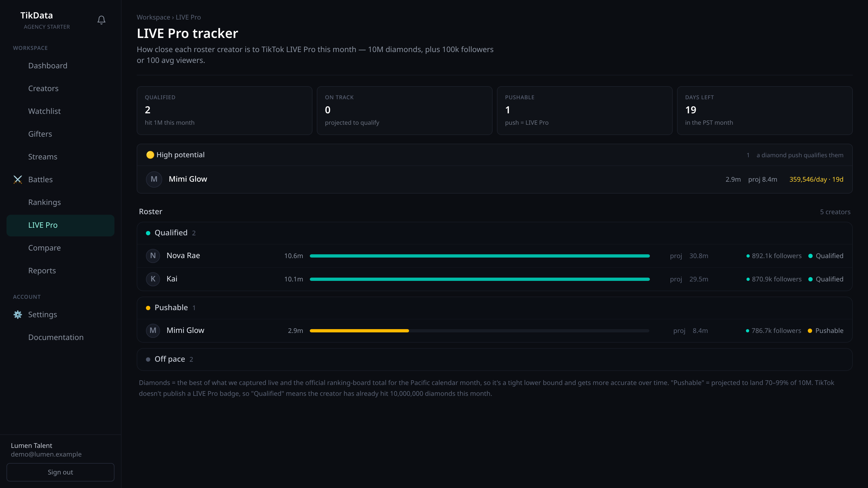The width and height of the screenshot is (868, 488).
Task: Click Nova Rae's Qualified status badge
Action: [x=826, y=256]
